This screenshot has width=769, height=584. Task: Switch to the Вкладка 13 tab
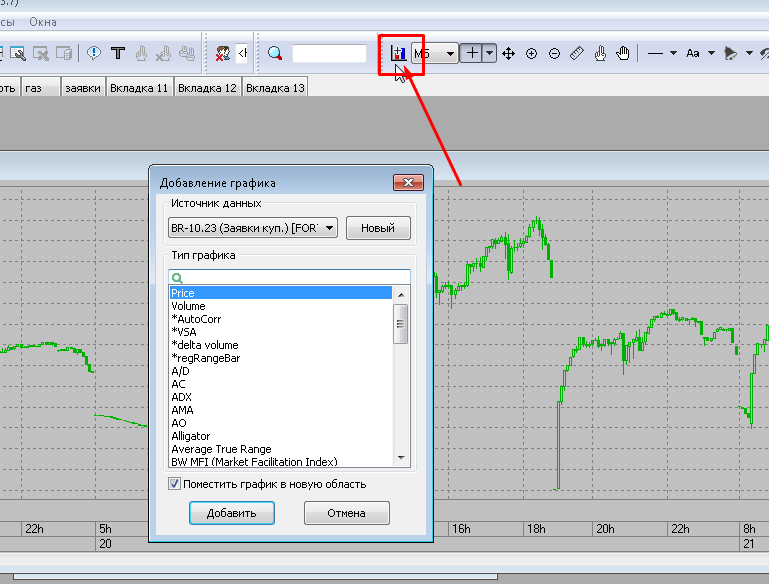275,88
